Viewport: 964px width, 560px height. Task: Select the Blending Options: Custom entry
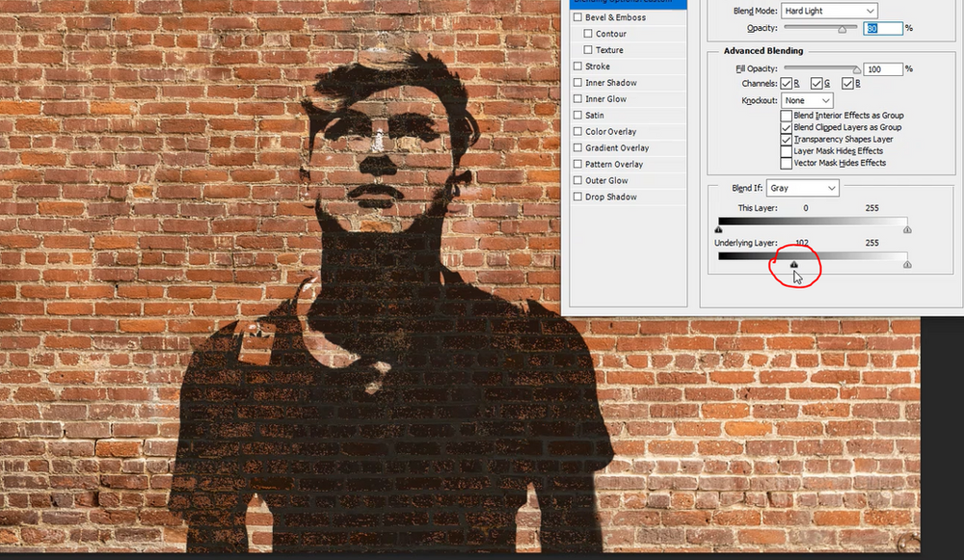point(626,3)
